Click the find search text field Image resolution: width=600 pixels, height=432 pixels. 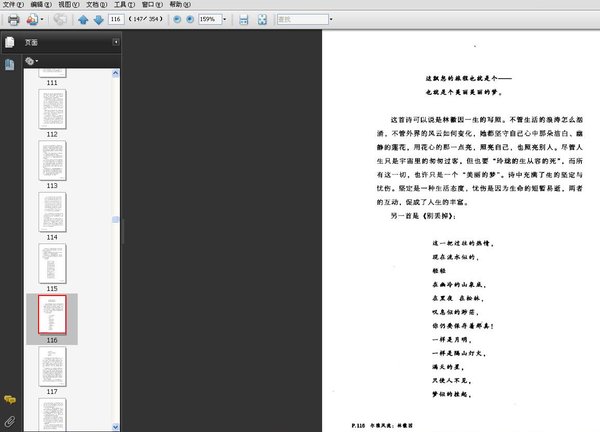click(x=303, y=19)
